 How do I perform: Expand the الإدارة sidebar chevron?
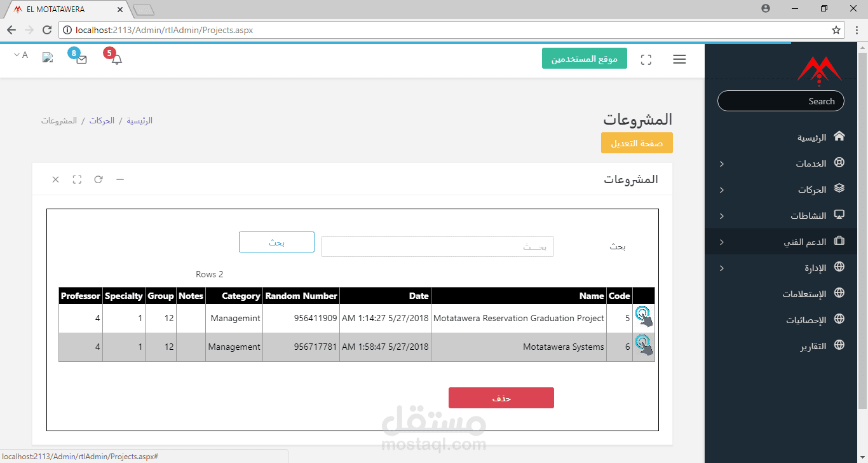point(722,268)
